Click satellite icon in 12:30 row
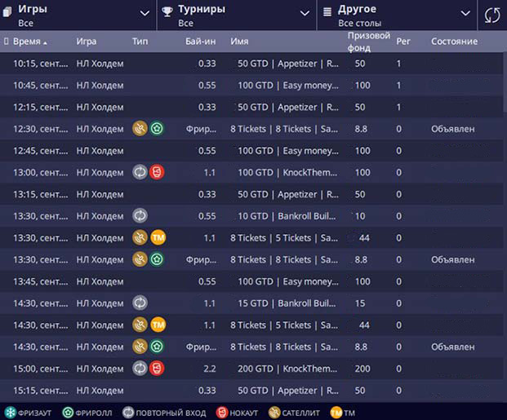The width and height of the screenshot is (507, 420). point(140,129)
